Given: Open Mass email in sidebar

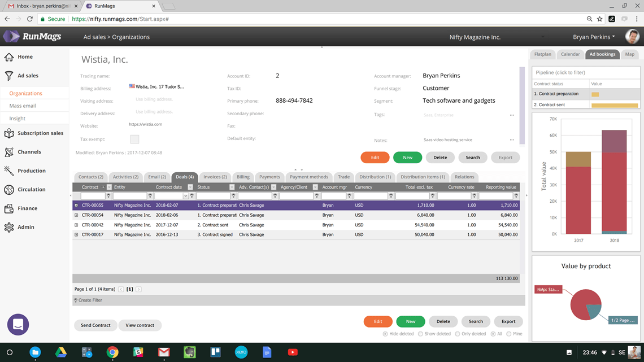Looking at the screenshot, I should 23,106.
